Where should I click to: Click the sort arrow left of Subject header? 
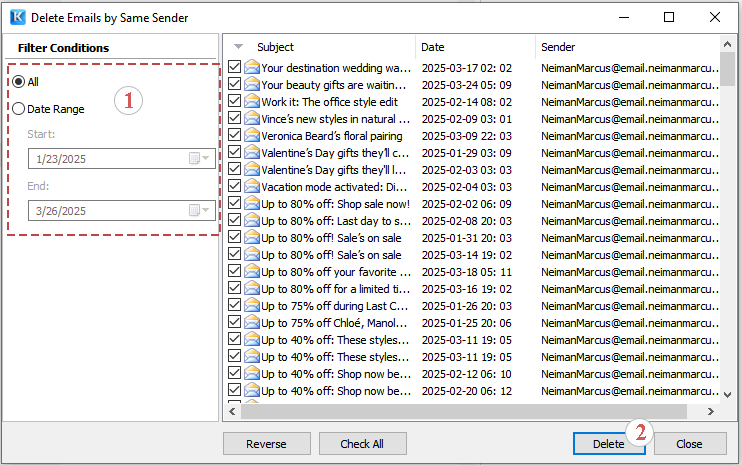238,47
